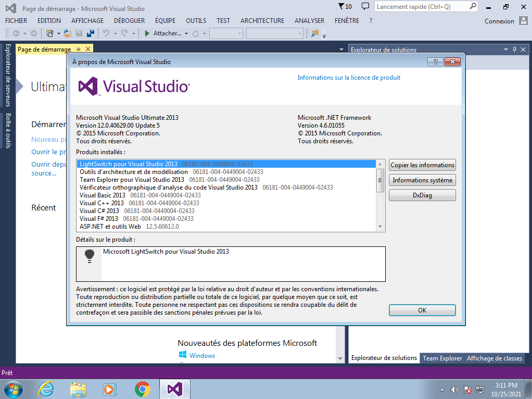Click Copier les informations button

coord(422,165)
